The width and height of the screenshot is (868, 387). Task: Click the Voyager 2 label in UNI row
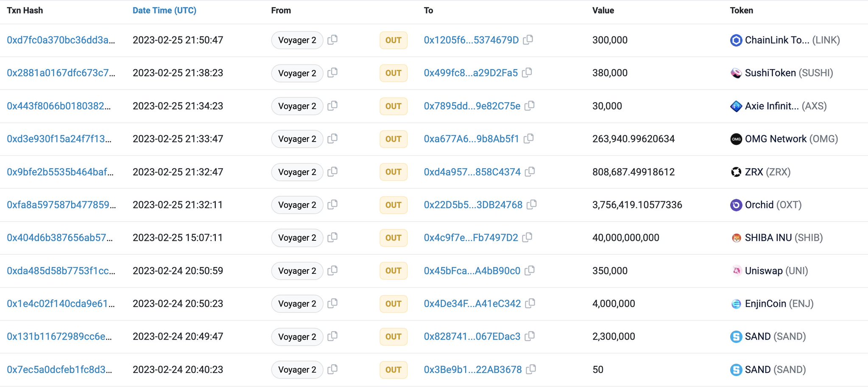pos(297,271)
